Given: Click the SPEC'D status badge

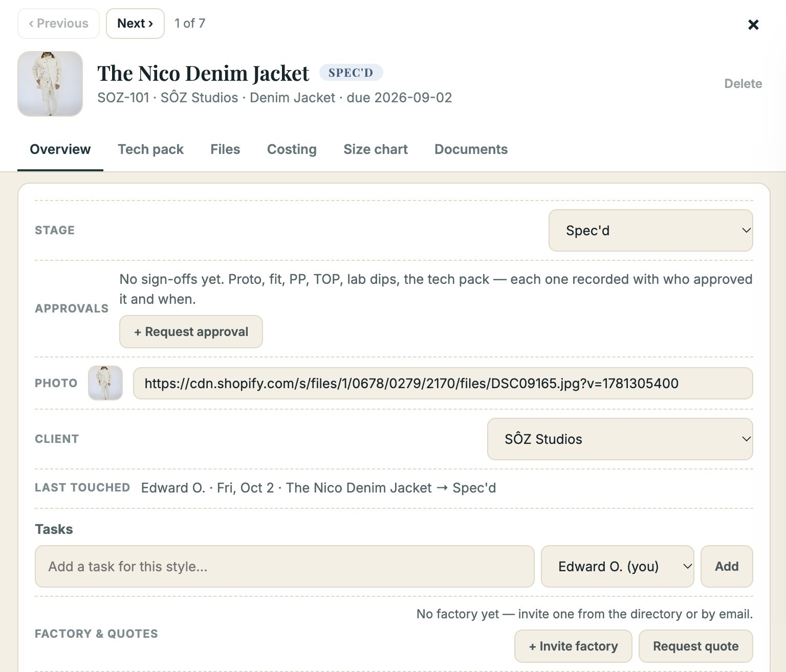Looking at the screenshot, I should coord(351,73).
